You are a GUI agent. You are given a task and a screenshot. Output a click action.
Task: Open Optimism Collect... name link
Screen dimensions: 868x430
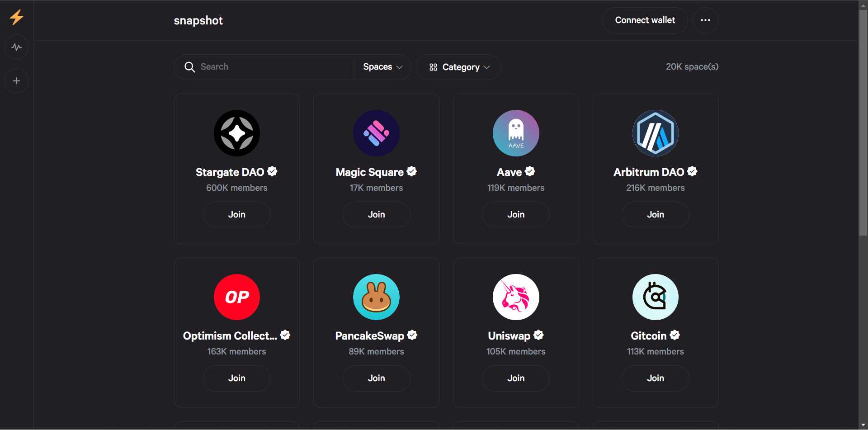(x=230, y=336)
